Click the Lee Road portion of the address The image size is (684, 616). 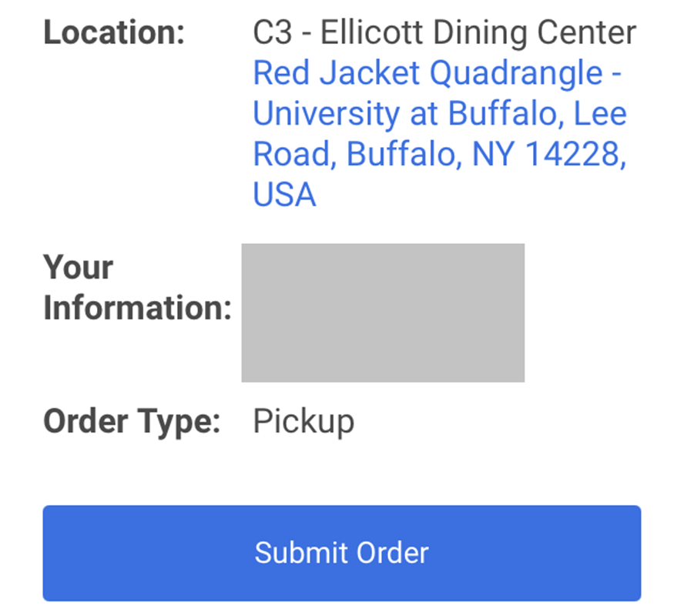tap(600, 113)
